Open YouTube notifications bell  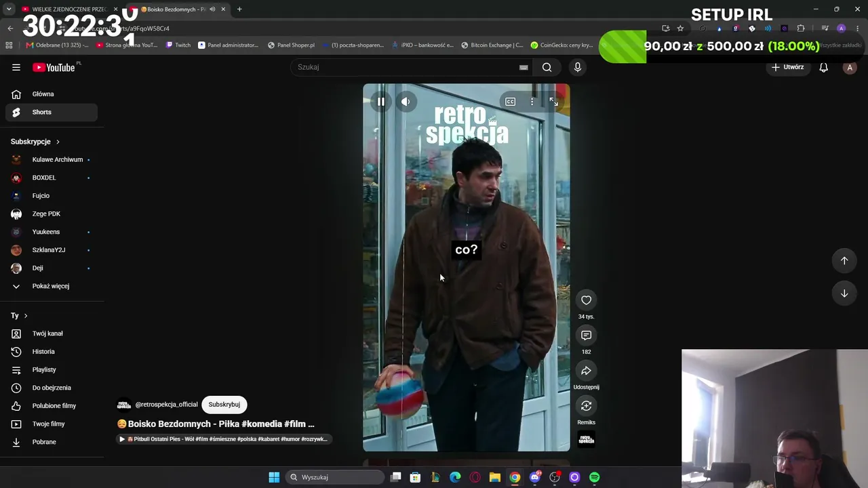pyautogui.click(x=823, y=67)
